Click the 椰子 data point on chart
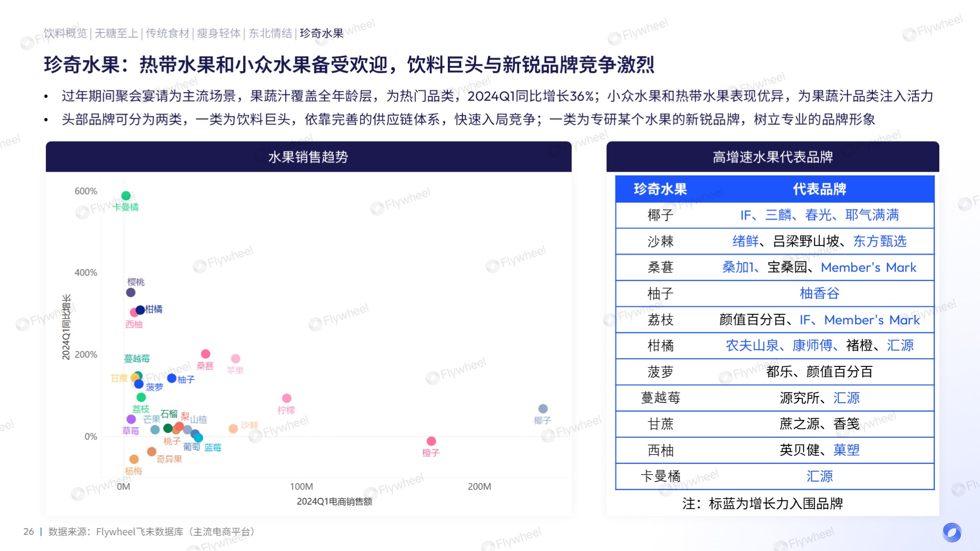The width and height of the screenshot is (980, 551). tap(543, 408)
